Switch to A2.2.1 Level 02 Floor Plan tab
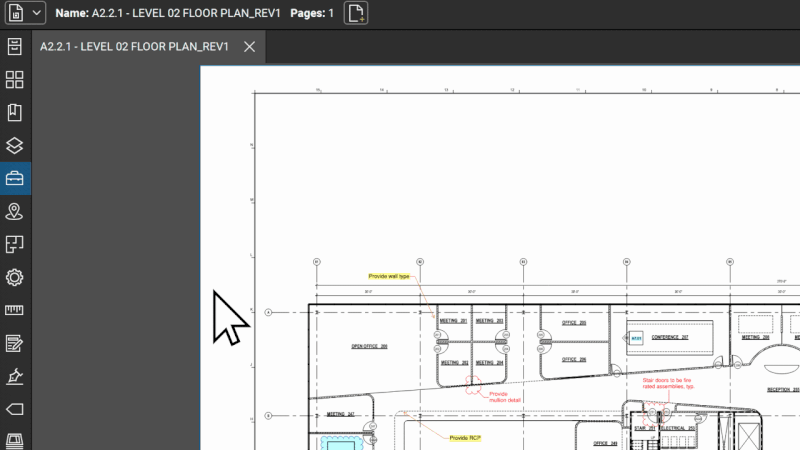The height and width of the screenshot is (450, 800). tap(134, 47)
